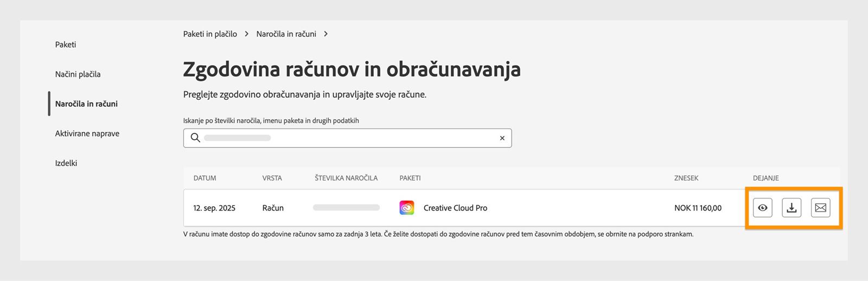Go to Načini plačila in the sidebar
The image size is (868, 281).
coord(78,74)
